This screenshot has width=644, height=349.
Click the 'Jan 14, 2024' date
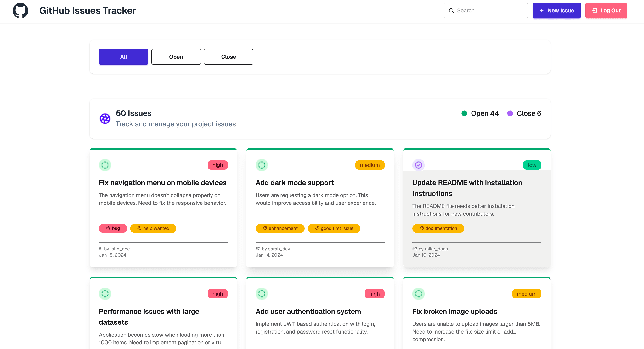tap(269, 255)
